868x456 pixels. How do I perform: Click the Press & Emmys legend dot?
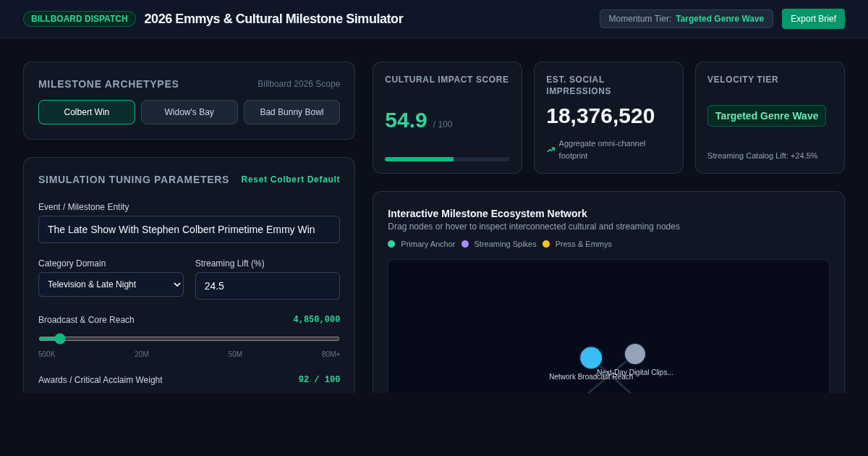click(x=546, y=244)
